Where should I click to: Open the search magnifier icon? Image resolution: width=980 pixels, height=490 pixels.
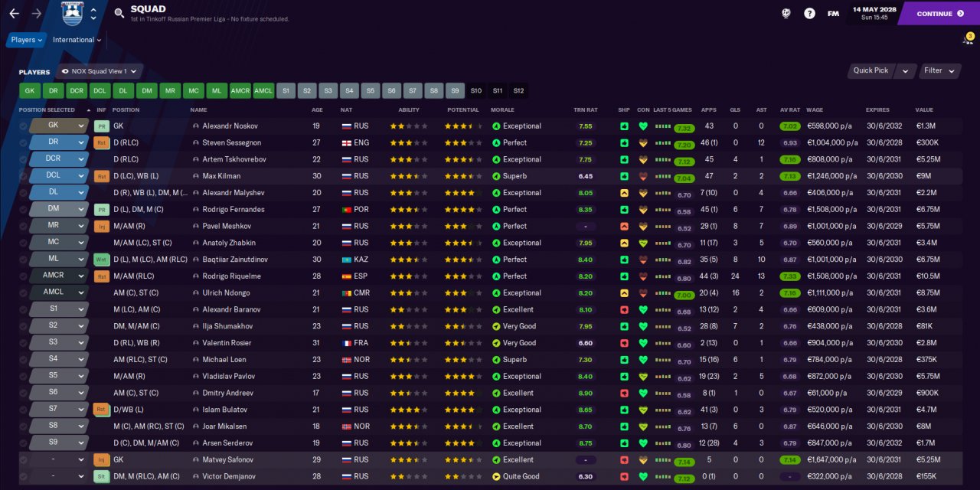[x=119, y=13]
